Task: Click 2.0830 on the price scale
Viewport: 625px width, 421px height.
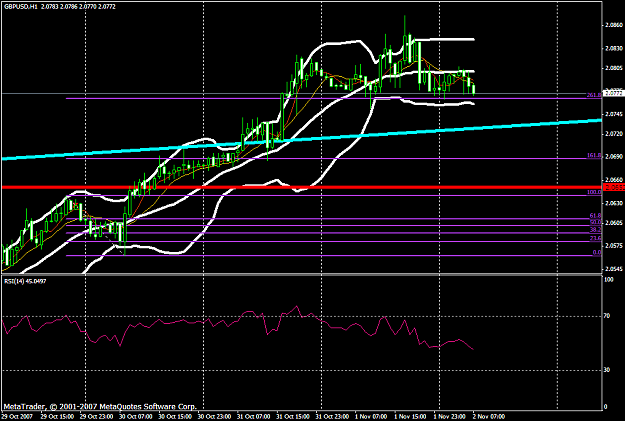Action: (614, 49)
